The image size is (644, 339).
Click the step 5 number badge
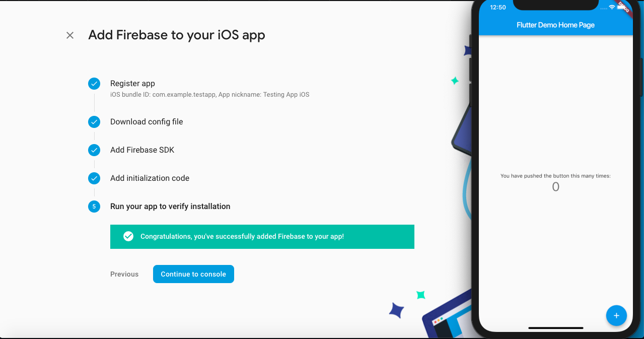(94, 207)
